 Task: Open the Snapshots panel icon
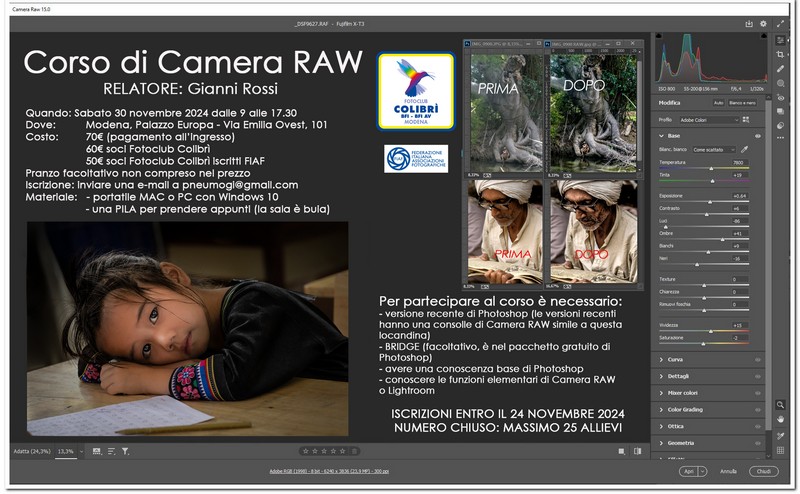click(x=780, y=111)
